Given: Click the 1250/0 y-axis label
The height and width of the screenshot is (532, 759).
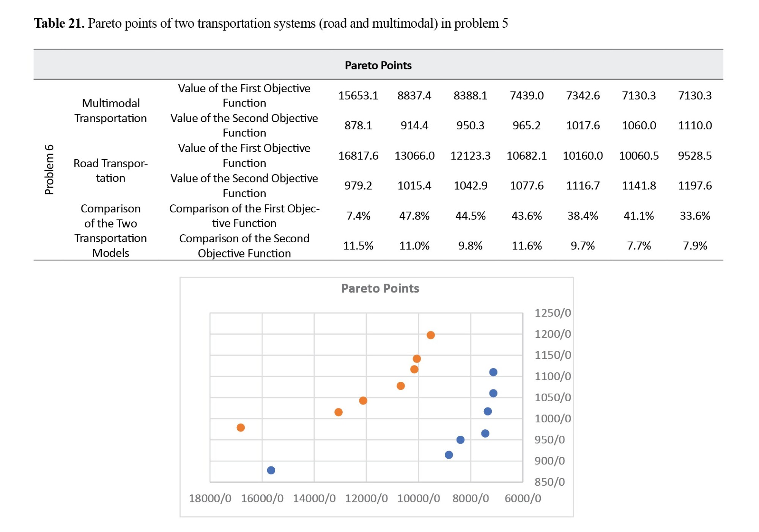Looking at the screenshot, I should click(x=553, y=313).
